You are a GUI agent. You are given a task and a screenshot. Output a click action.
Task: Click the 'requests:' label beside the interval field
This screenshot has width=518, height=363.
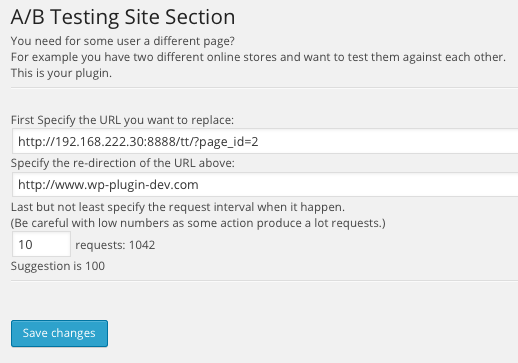100,245
